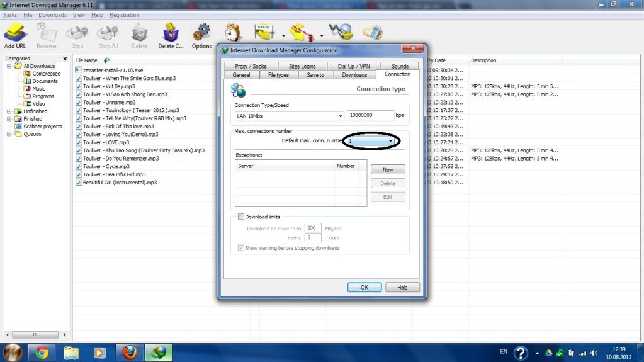
Task: Select Touliver - LOVE.mp3
Action: point(106,142)
